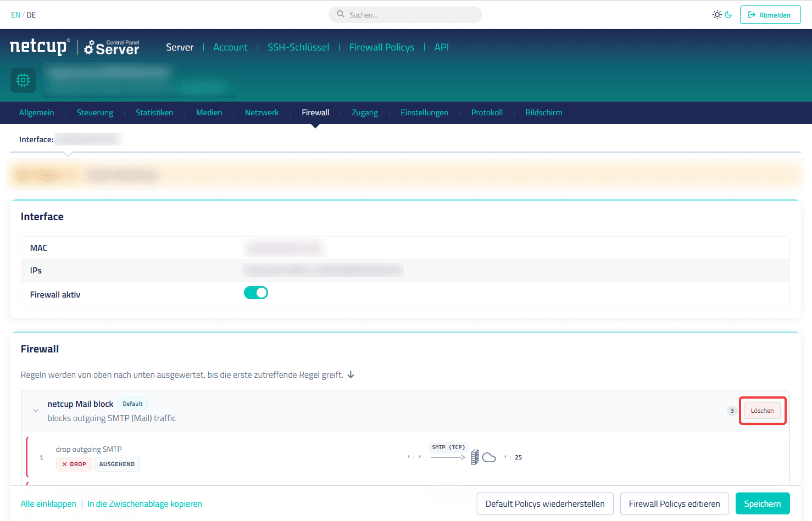Image resolution: width=812 pixels, height=521 pixels.
Task: Click the Server Control Panel gear logo
Action: click(x=112, y=48)
